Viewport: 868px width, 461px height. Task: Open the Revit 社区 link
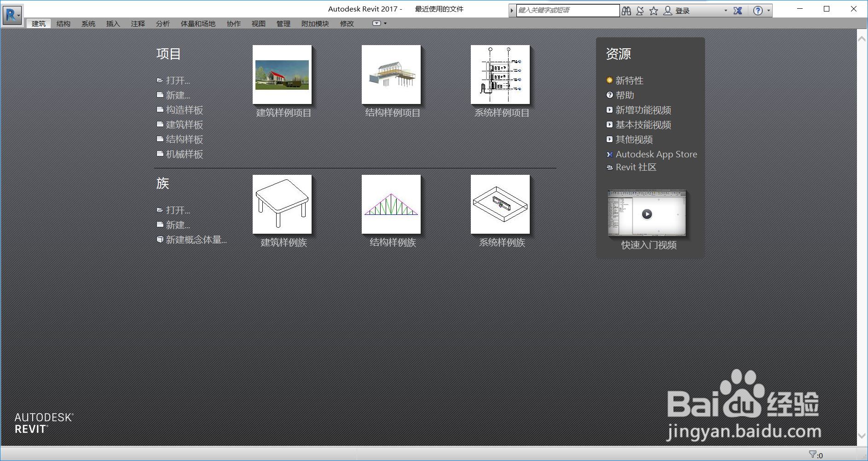tap(636, 167)
